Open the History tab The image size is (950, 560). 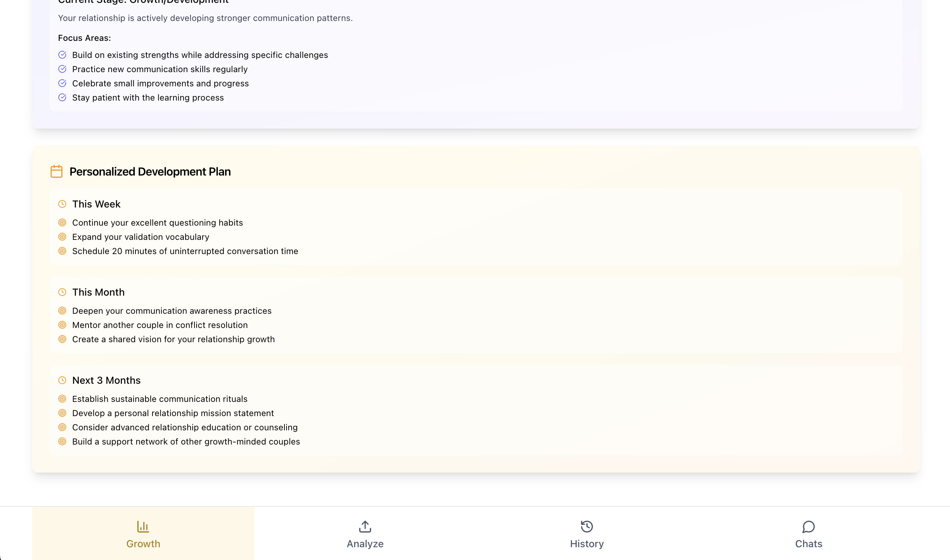click(x=586, y=534)
